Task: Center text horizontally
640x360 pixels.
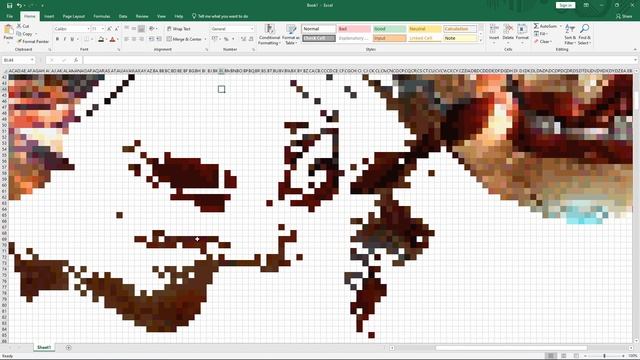Action: (x=134, y=39)
